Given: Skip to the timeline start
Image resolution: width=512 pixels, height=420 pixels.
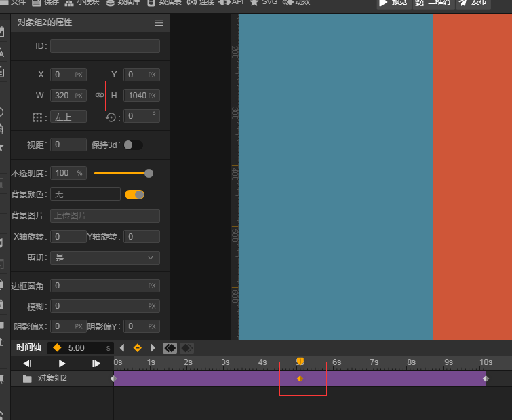Looking at the screenshot, I should (27, 364).
